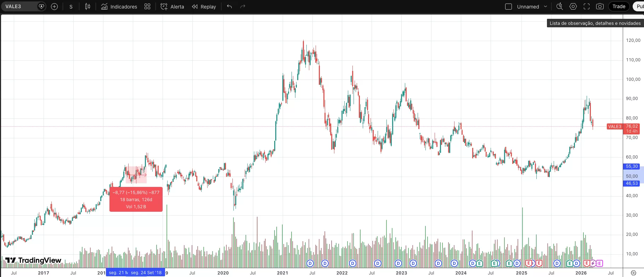Click the partially visible Pub button
This screenshot has height=277, width=644.
tap(638, 6)
